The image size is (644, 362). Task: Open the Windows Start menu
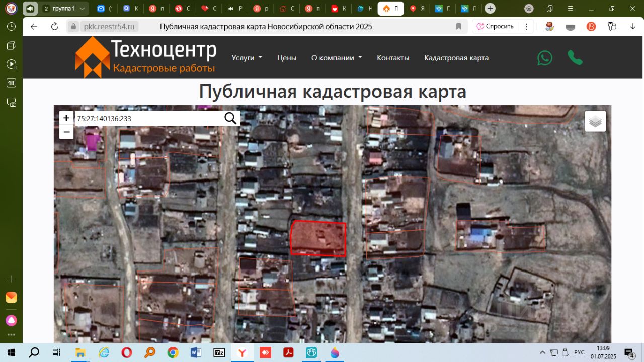[11, 352]
